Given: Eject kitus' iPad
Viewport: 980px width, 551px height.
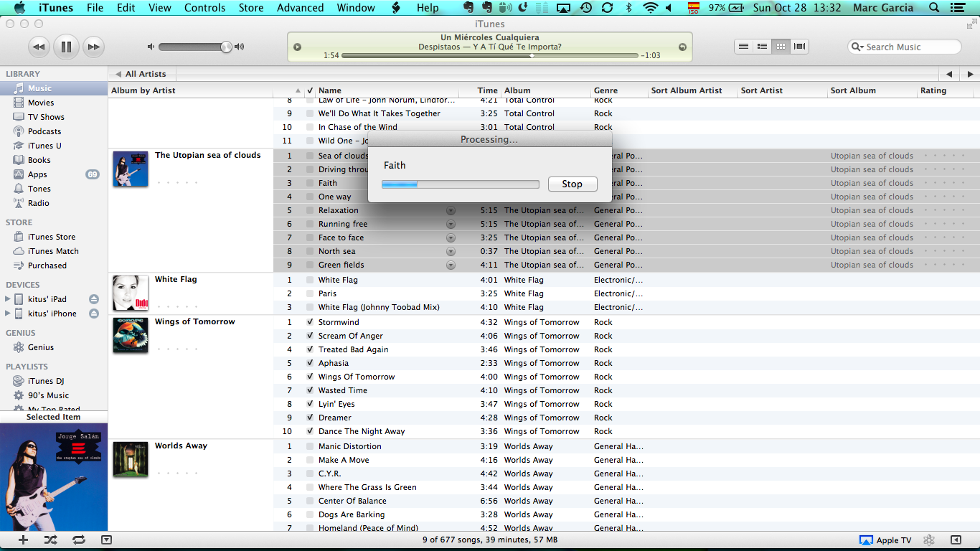Looking at the screenshot, I should (94, 299).
